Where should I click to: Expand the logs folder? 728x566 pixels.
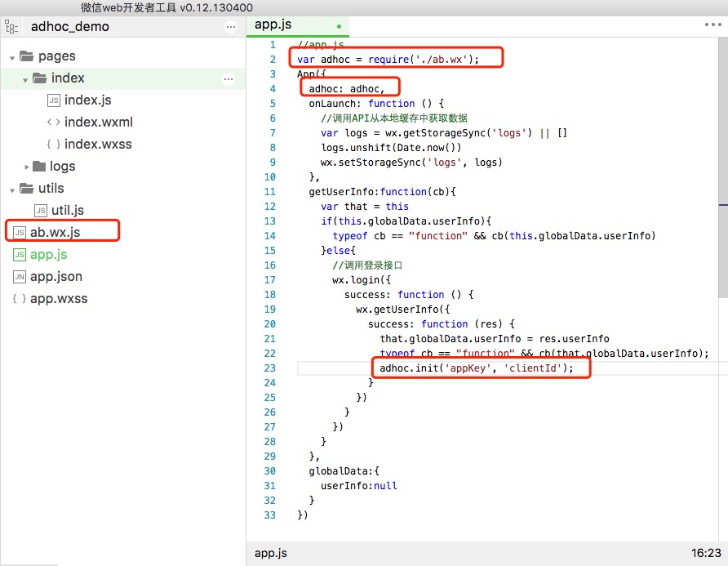(x=26, y=167)
